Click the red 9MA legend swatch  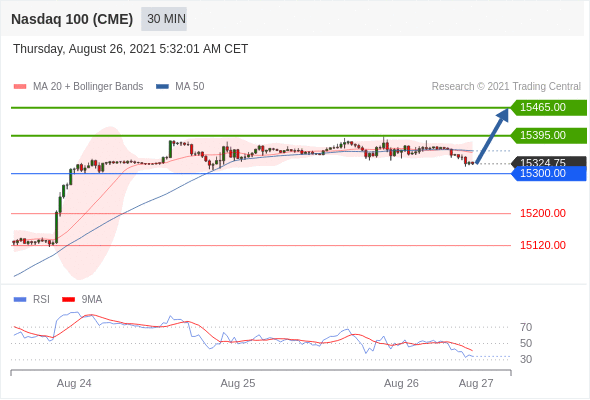point(68,300)
